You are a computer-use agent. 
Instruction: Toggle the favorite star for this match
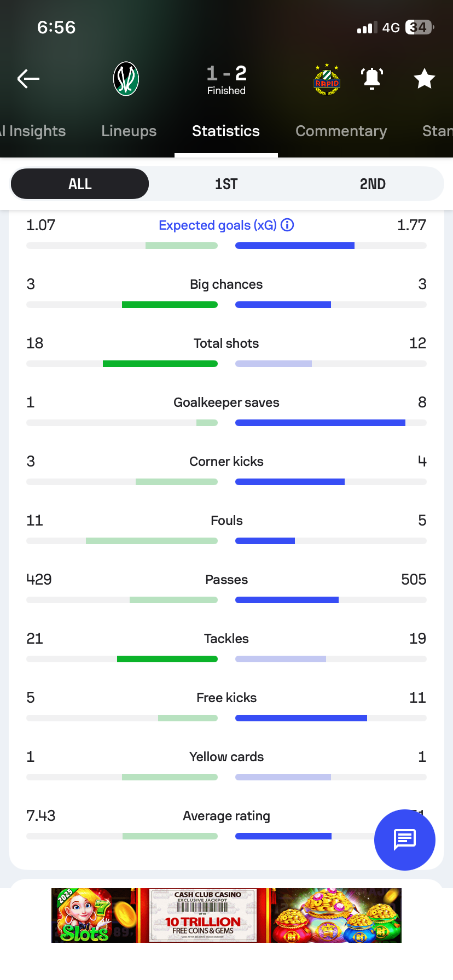coord(424,79)
